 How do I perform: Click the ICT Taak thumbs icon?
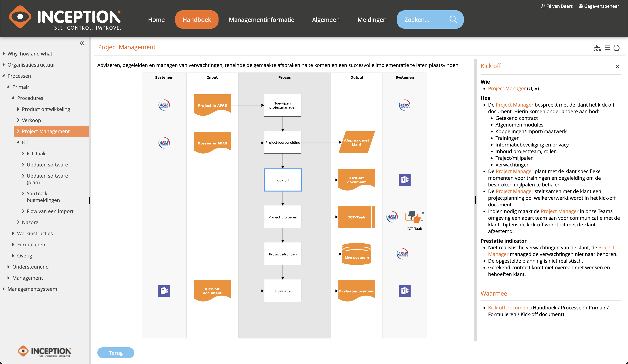coord(414,217)
